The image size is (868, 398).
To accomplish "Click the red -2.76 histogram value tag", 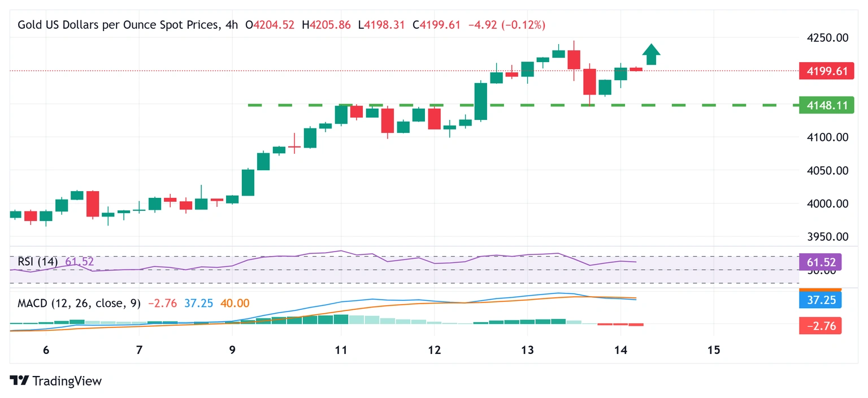I will click(x=820, y=326).
